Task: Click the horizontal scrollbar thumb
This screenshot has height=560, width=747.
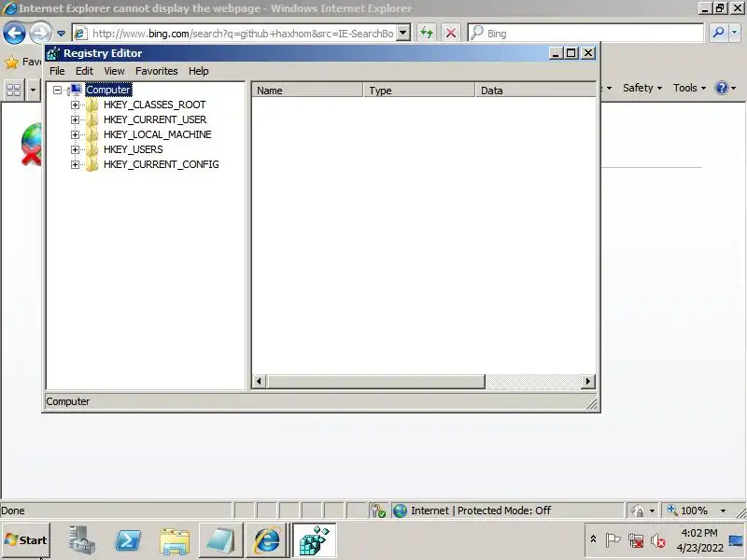Action: point(375,381)
